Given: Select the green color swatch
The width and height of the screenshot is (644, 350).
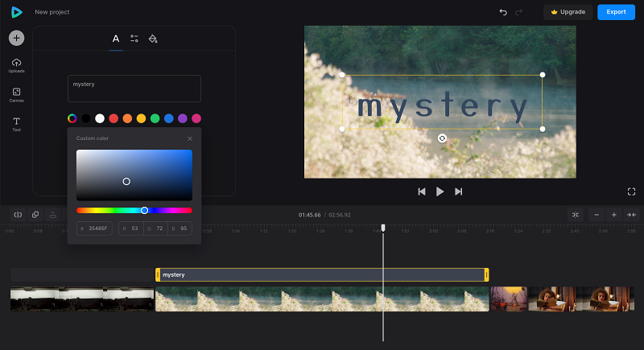Looking at the screenshot, I should (x=155, y=118).
